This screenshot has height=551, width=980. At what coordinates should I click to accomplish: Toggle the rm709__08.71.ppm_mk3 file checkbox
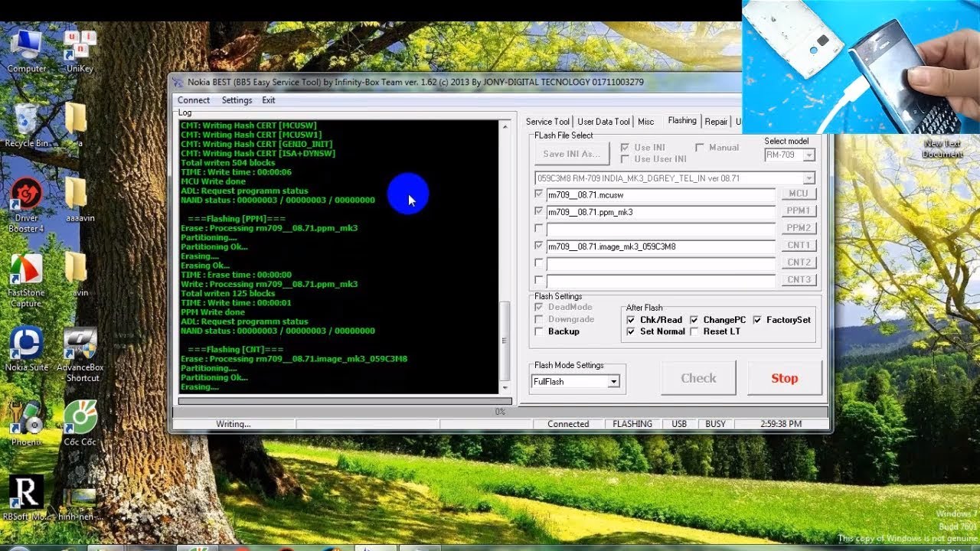pyautogui.click(x=539, y=211)
